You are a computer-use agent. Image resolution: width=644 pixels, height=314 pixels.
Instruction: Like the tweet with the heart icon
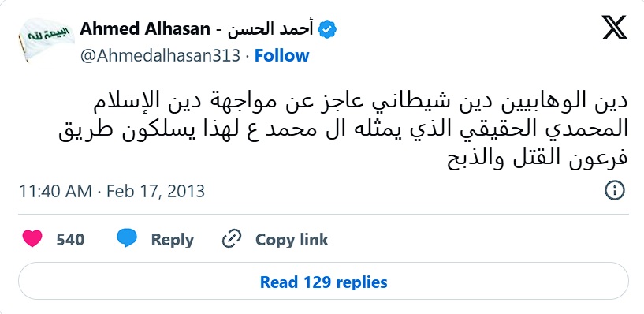pos(32,238)
